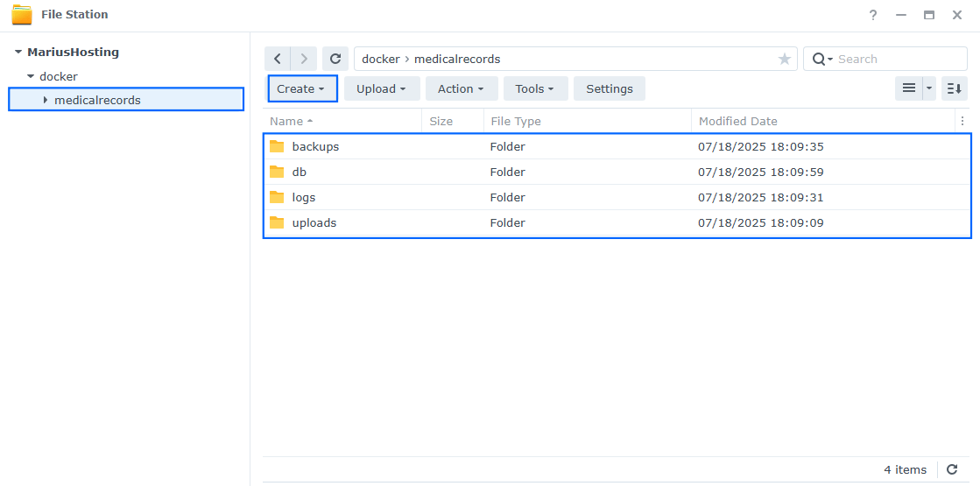The image size is (980, 486).
Task: Open the search options magnifier
Action: (821, 59)
